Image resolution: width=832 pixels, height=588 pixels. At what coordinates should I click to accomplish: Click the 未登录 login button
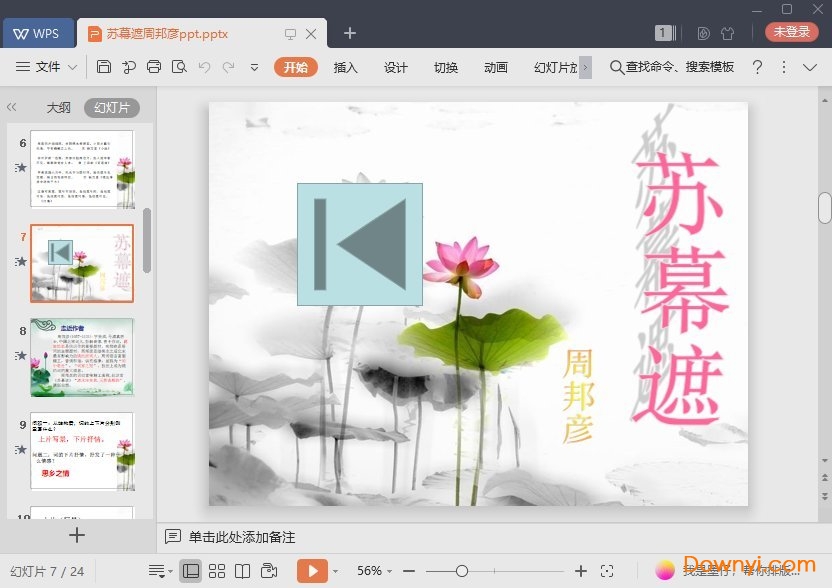click(x=791, y=31)
